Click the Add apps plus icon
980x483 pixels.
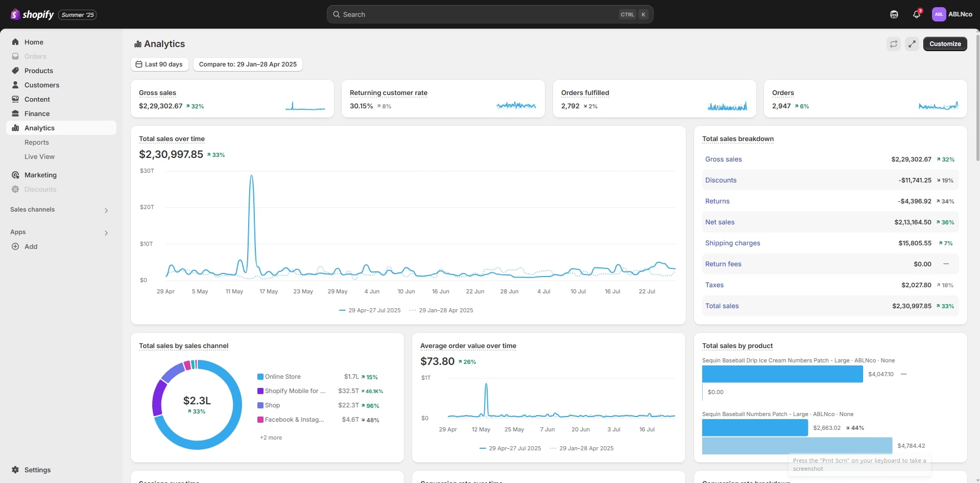coord(15,246)
